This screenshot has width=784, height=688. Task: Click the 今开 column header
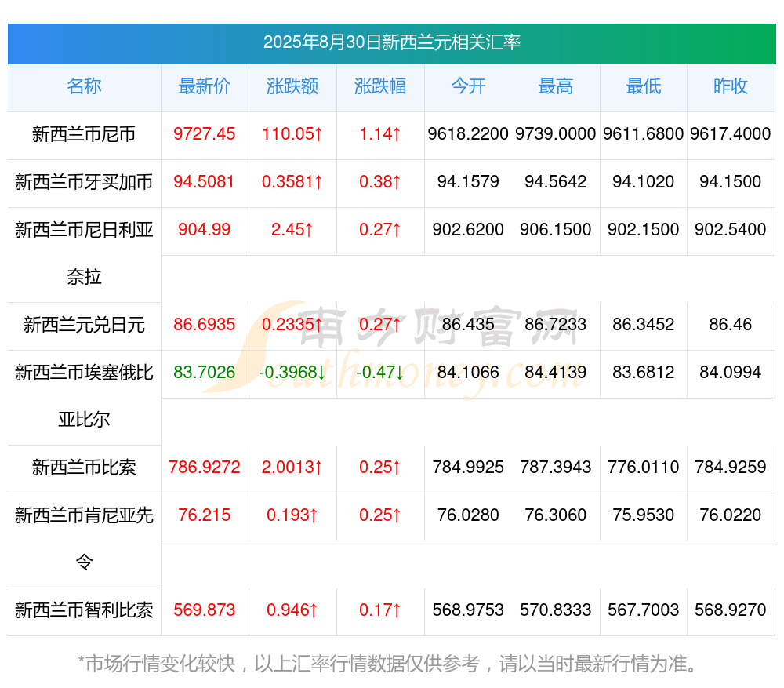(x=468, y=86)
